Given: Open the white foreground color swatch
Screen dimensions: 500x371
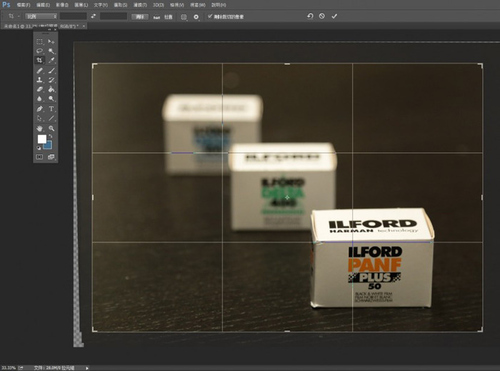Looking at the screenshot, I should pyautogui.click(x=42, y=139).
